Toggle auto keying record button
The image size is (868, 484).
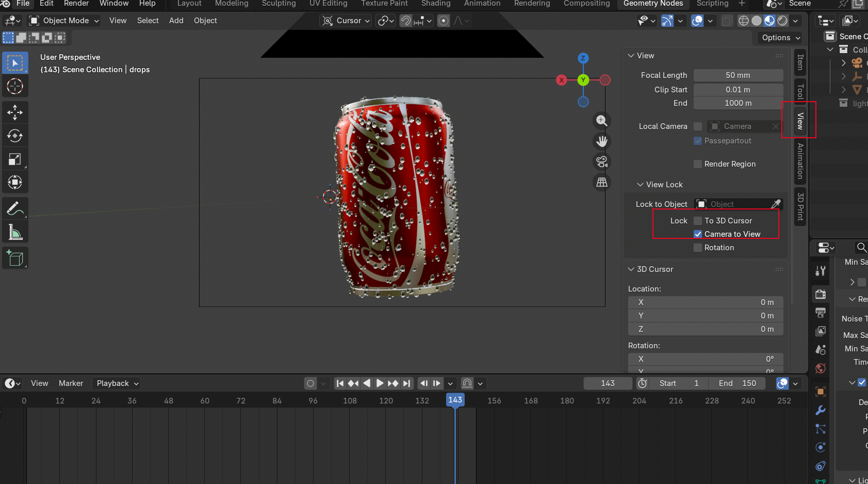pyautogui.click(x=310, y=383)
